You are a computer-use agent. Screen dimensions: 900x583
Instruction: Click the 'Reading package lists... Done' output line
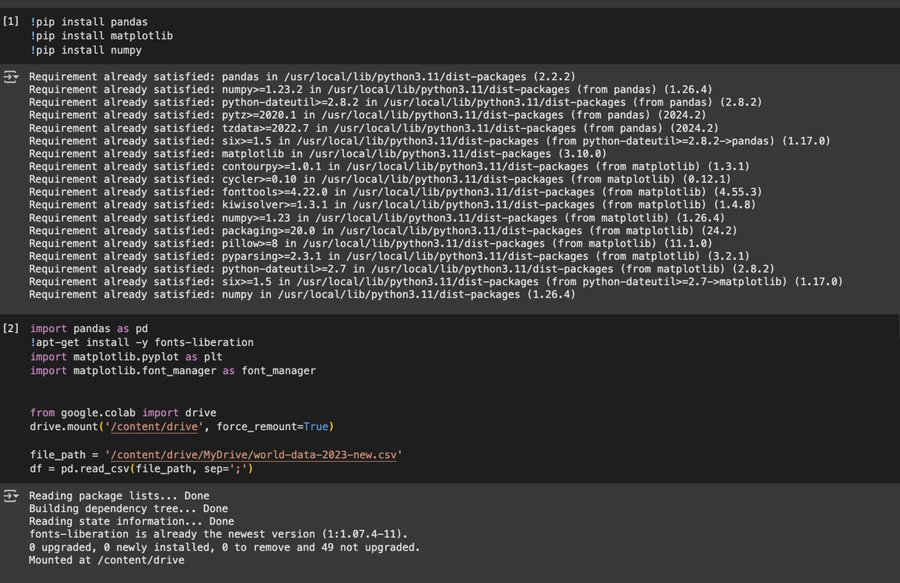pos(118,495)
